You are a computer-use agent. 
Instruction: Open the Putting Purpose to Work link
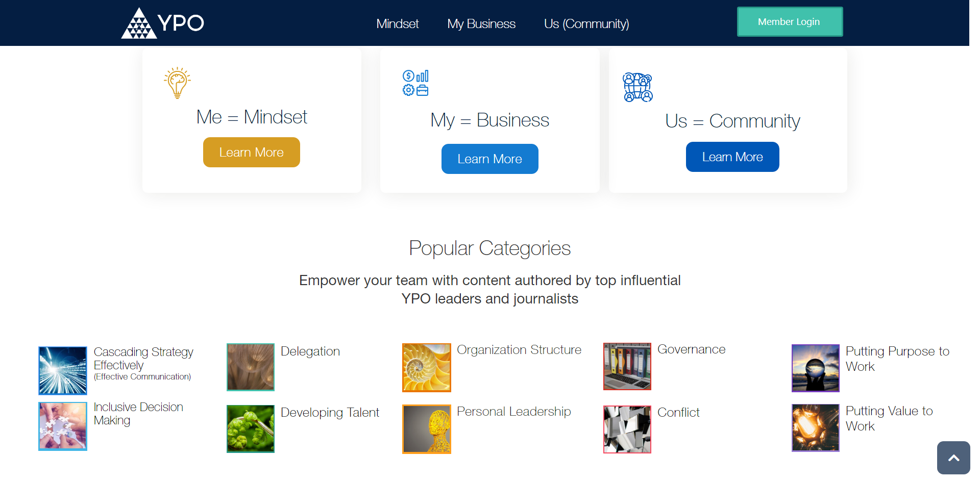[897, 359]
